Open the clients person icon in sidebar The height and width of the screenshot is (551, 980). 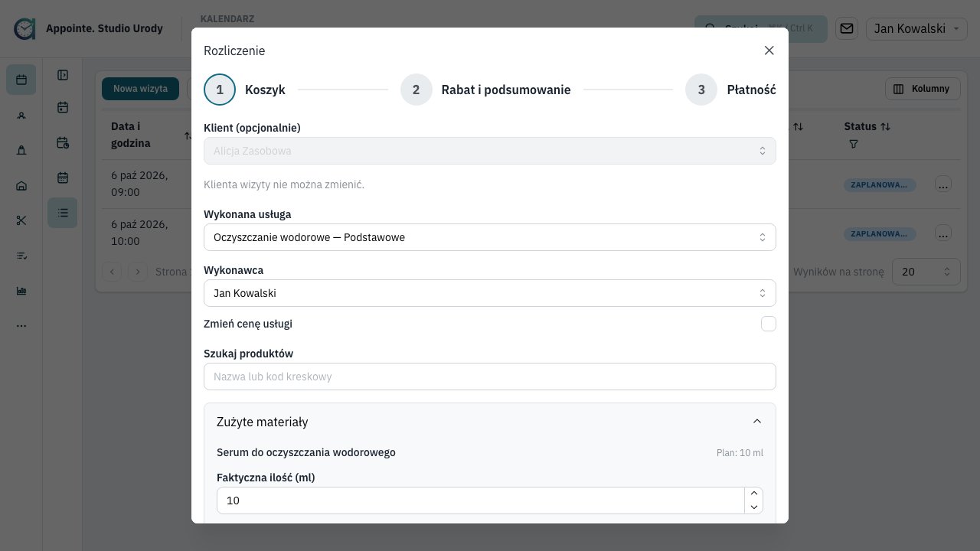pyautogui.click(x=21, y=115)
